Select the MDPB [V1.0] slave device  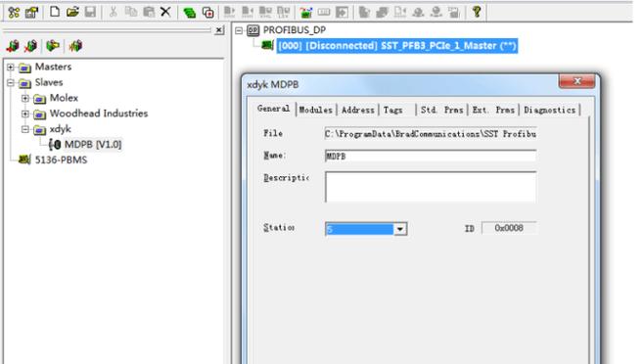pyautogui.click(x=93, y=144)
